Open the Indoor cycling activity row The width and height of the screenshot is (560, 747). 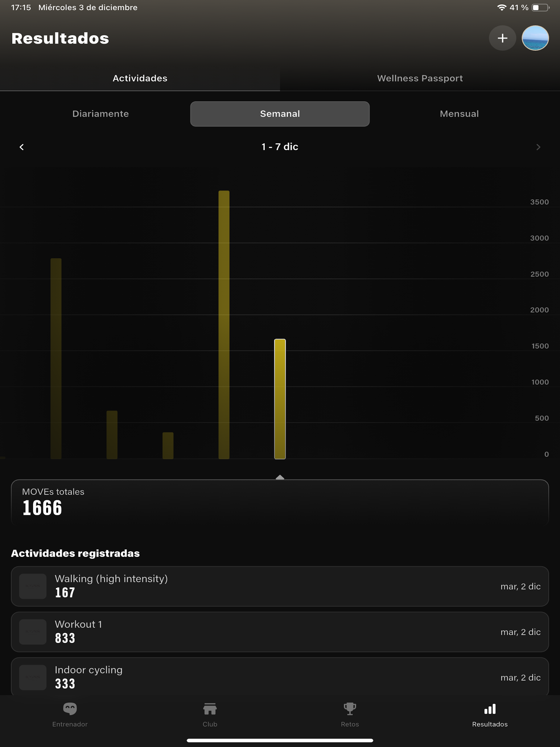pyautogui.click(x=280, y=676)
